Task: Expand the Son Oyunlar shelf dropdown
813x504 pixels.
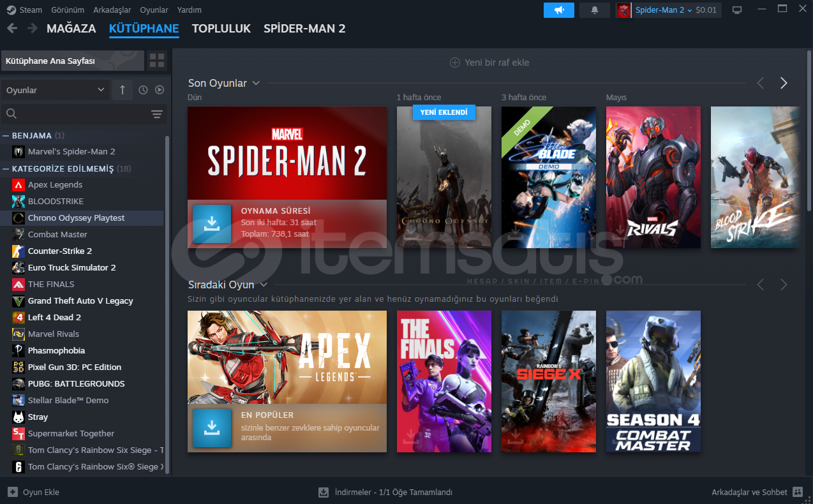Action: click(256, 83)
